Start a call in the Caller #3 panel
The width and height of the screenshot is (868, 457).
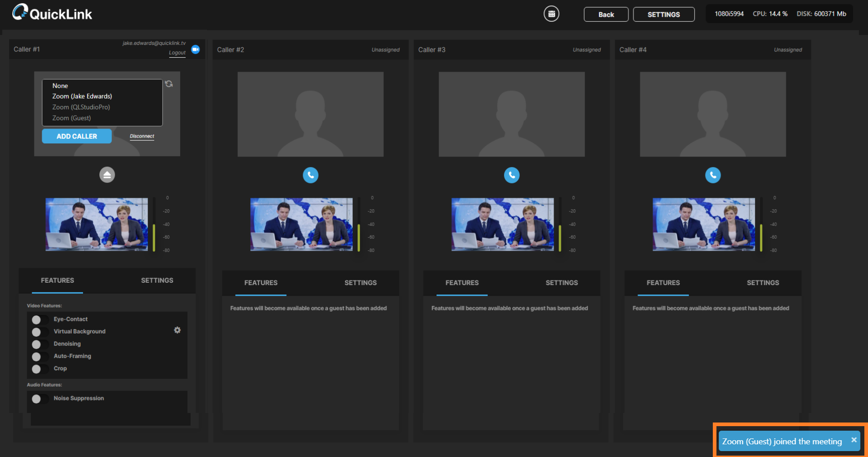(511, 175)
